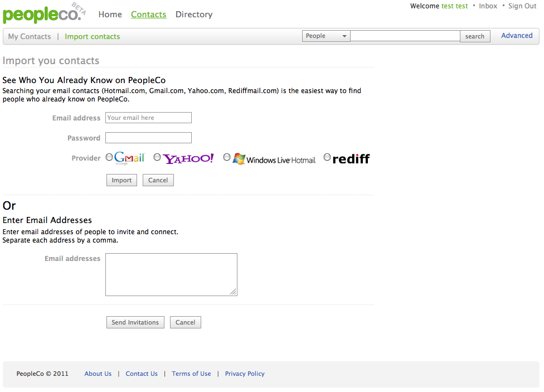
Task: Open the Advanced search link
Action: click(517, 36)
